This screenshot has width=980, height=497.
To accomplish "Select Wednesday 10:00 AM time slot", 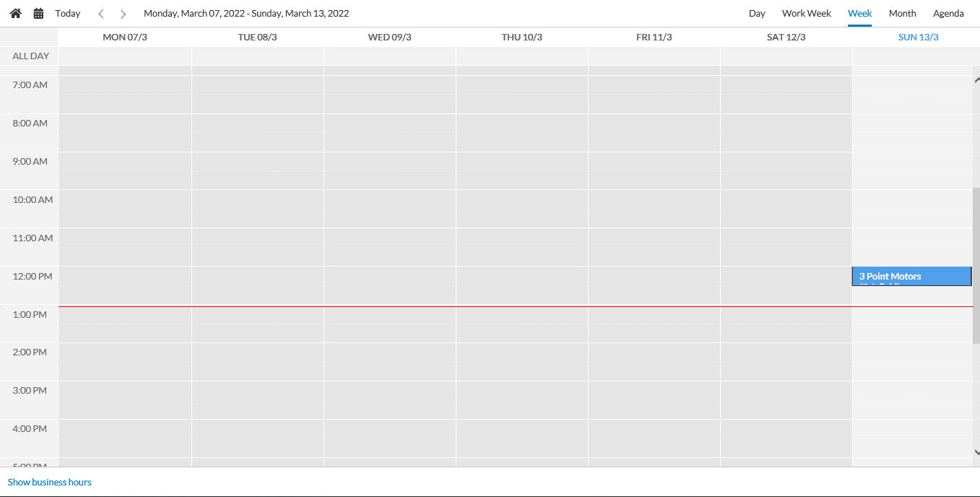I will point(390,199).
